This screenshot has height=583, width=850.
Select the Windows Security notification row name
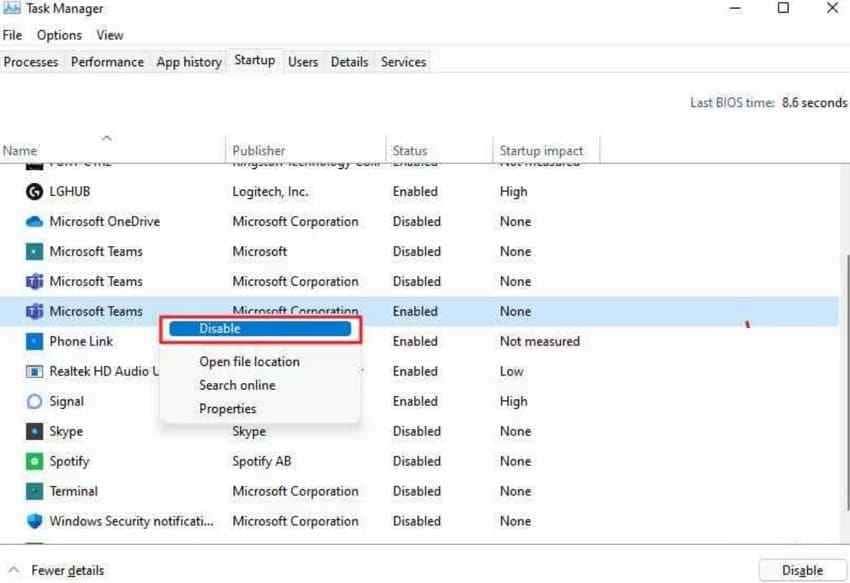pyautogui.click(x=132, y=521)
